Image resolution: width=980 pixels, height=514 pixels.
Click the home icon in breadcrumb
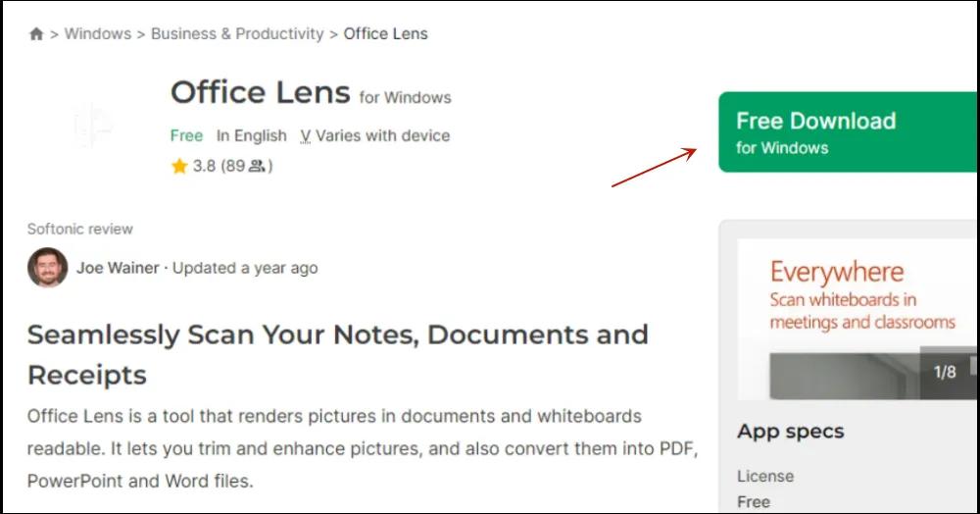[36, 34]
